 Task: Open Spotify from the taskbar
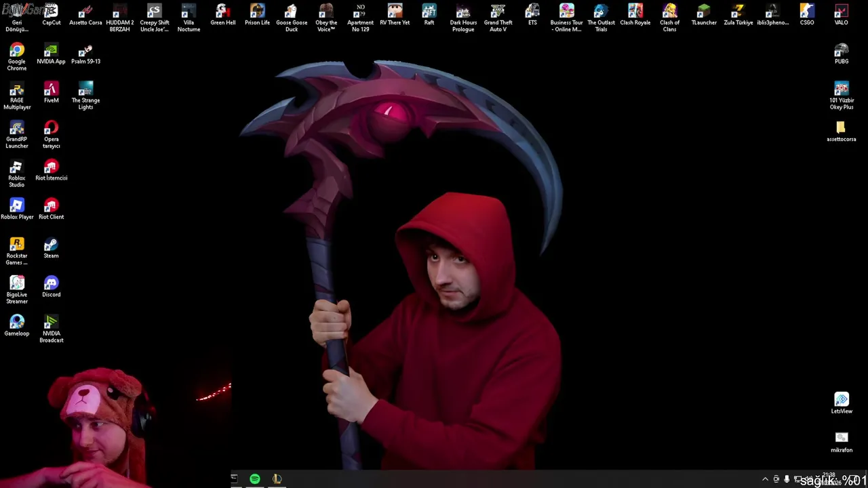255,479
